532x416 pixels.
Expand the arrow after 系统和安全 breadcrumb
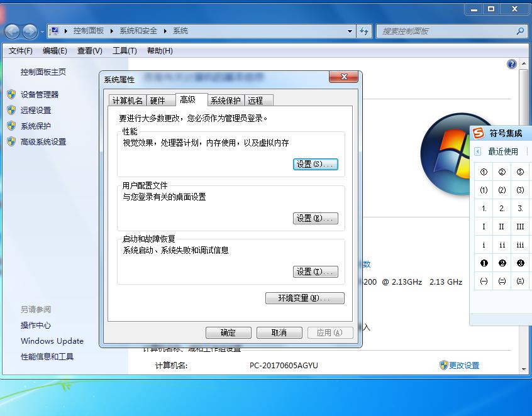coord(165,31)
